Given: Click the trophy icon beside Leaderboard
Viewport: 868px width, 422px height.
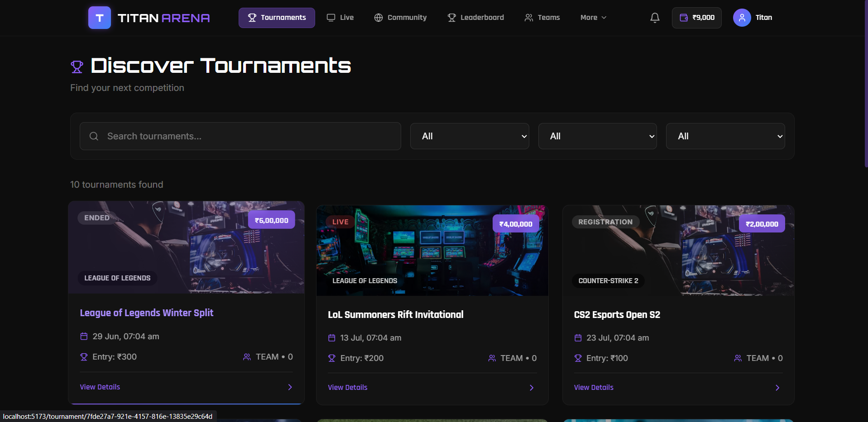Looking at the screenshot, I should (451, 18).
